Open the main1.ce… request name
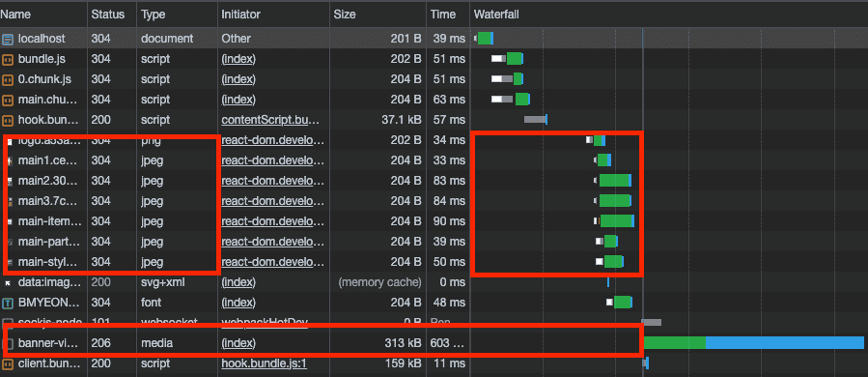Viewport: 868px width, 377px height. (x=48, y=160)
